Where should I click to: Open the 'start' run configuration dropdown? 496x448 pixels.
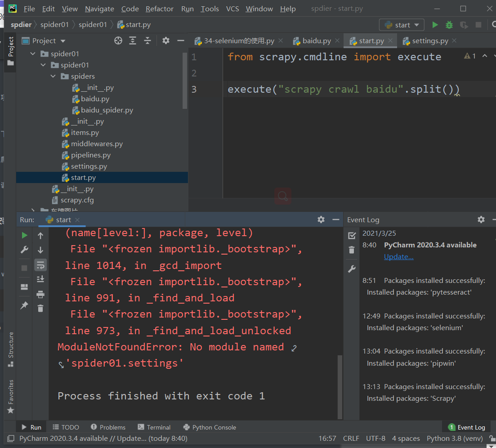pyautogui.click(x=402, y=25)
